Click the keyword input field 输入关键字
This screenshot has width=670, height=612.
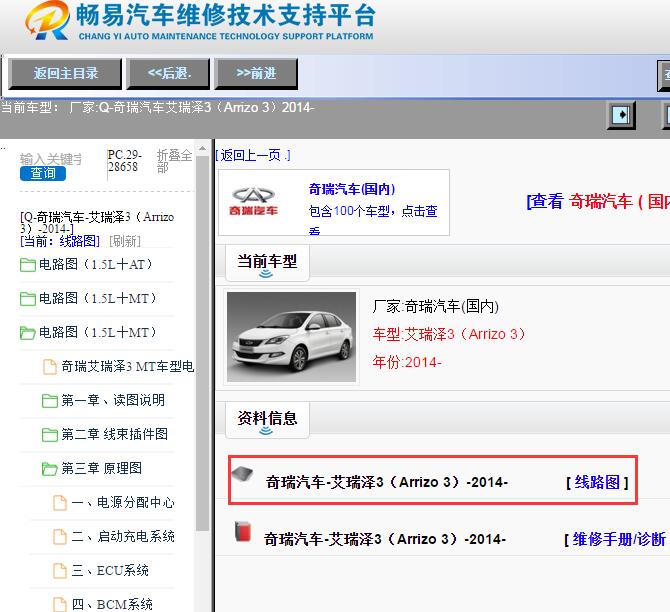pyautogui.click(x=50, y=159)
